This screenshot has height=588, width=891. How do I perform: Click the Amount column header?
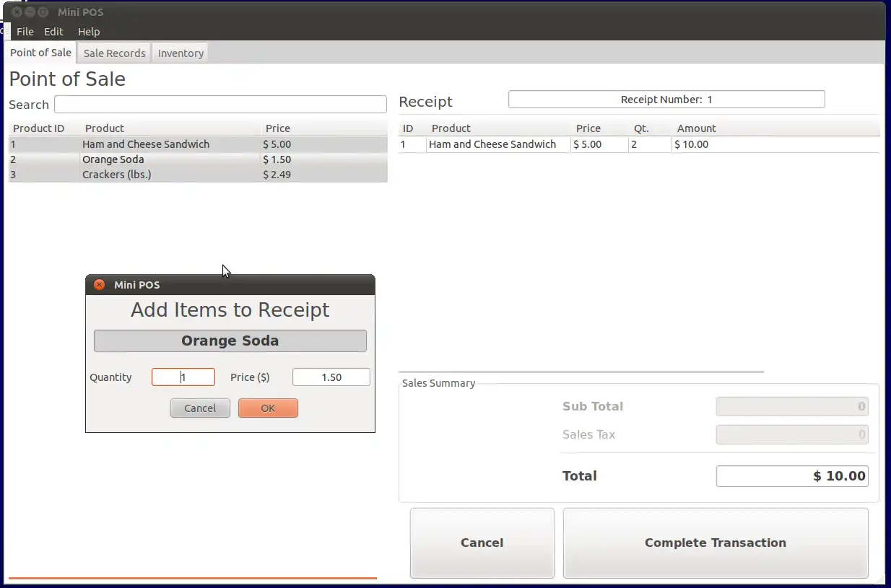tap(776, 128)
